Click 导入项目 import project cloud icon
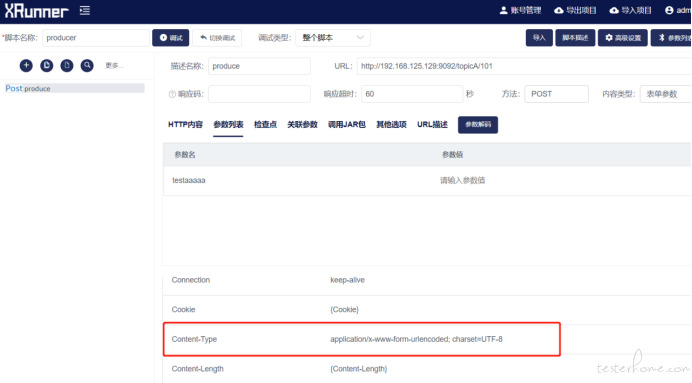This screenshot has height=383, width=692. (x=614, y=10)
